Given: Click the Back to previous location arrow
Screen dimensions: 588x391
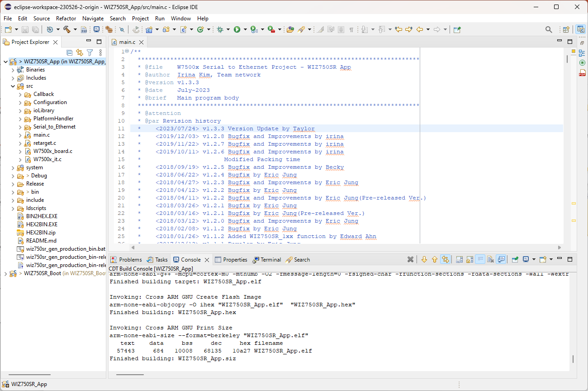Looking at the screenshot, I should pos(419,29).
